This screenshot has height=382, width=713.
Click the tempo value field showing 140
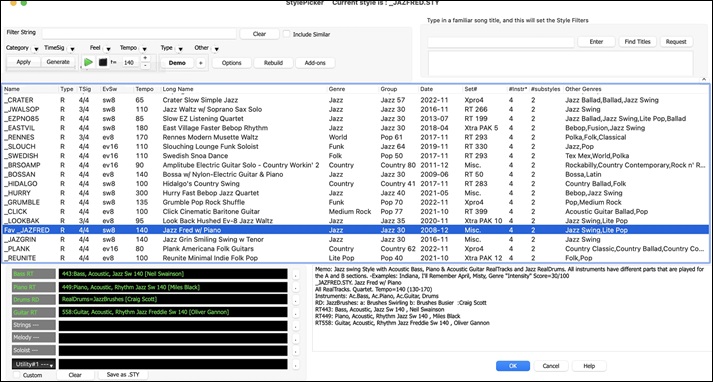[129, 63]
